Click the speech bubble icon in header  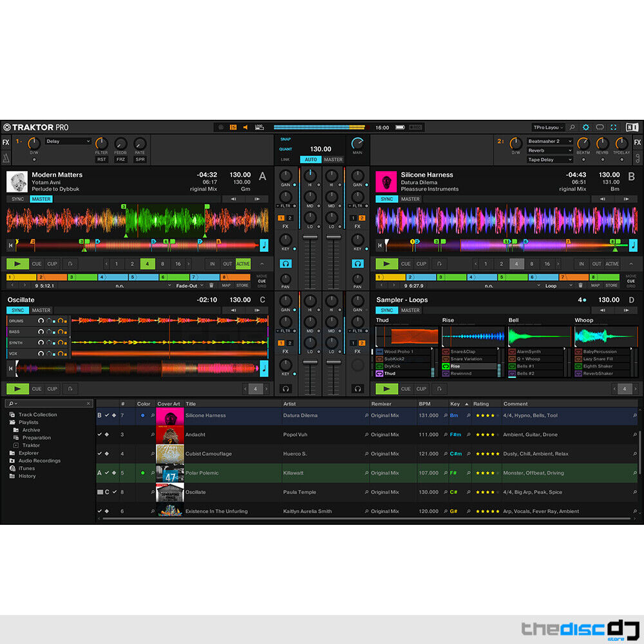pyautogui.click(x=600, y=128)
